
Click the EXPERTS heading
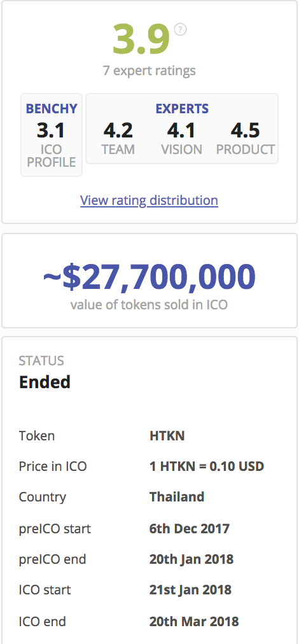point(182,109)
